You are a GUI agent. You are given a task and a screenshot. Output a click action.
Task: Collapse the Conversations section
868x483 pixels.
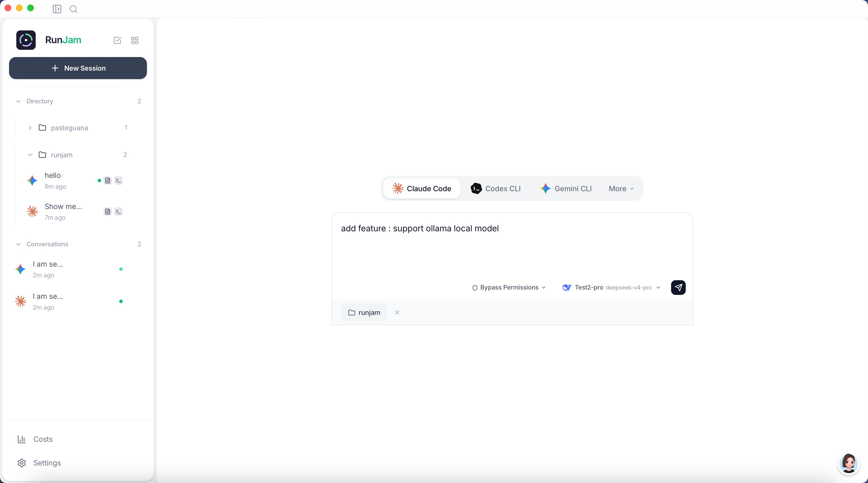tap(19, 244)
